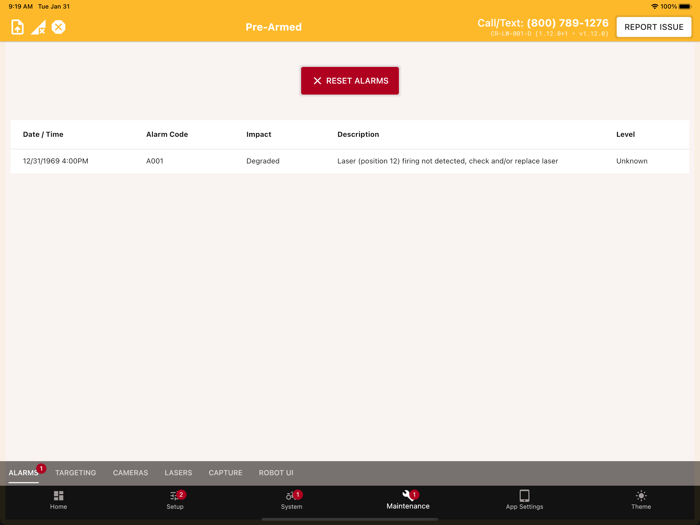This screenshot has width=700, height=525.
Task: Tap the support phone number (800) 789-1276
Action: pos(567,23)
